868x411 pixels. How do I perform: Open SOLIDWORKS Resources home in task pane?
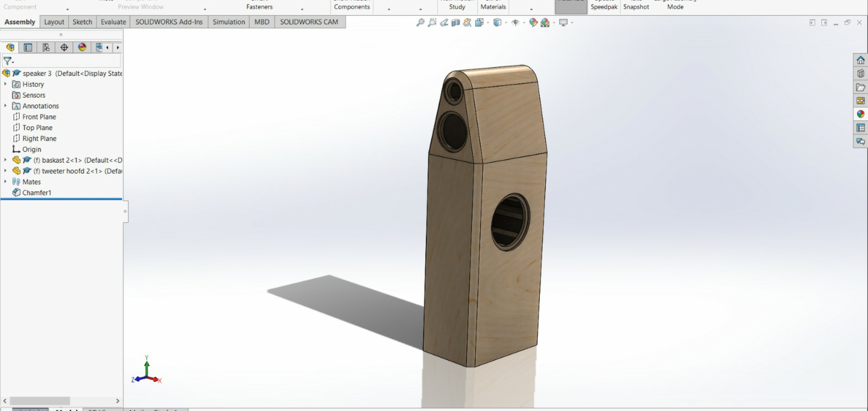(x=861, y=60)
